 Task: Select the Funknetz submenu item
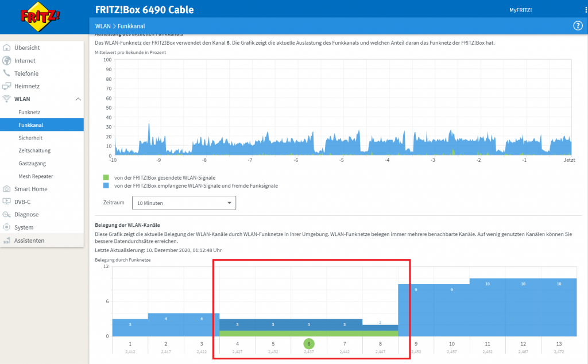pyautogui.click(x=29, y=112)
